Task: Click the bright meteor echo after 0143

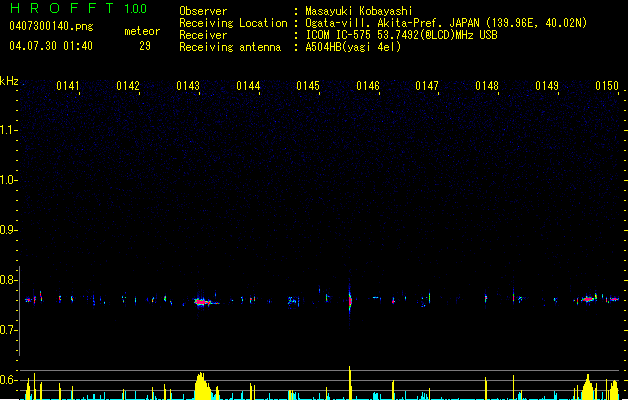Action: [205, 302]
